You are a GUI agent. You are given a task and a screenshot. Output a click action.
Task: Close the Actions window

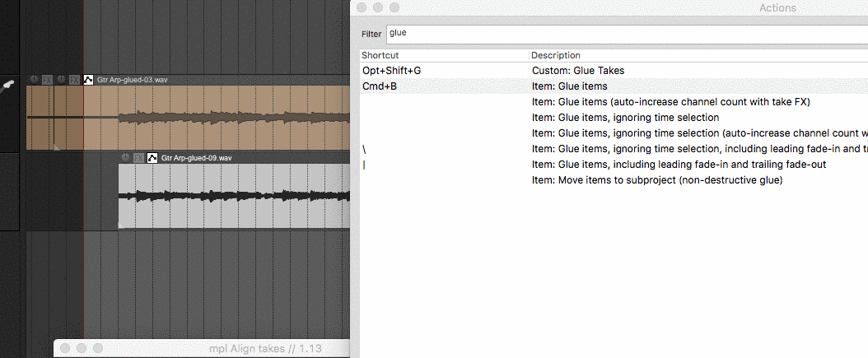coord(362,7)
